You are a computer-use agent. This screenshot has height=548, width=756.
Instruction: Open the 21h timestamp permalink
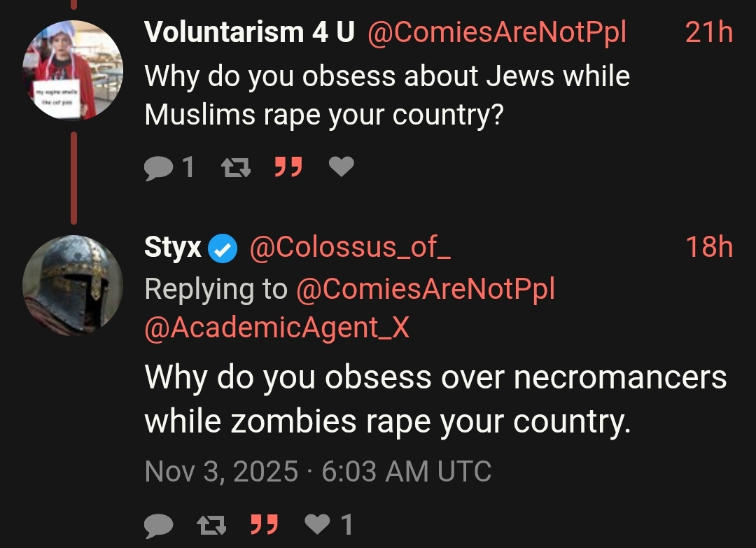pyautogui.click(x=708, y=32)
